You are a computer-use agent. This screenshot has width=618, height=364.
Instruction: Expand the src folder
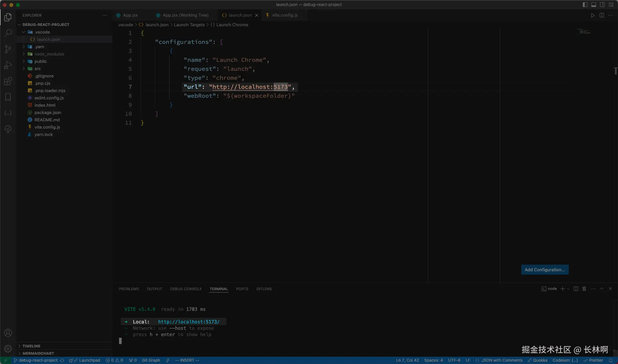pyautogui.click(x=38, y=69)
